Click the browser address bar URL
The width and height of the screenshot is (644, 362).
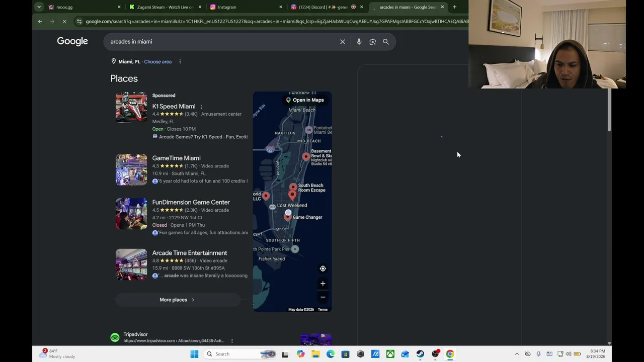tap(277, 22)
